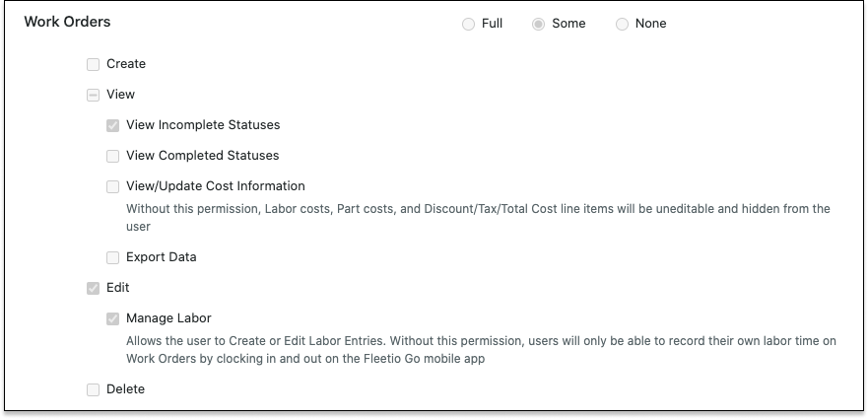Click the View/Update Cost Information label
The image size is (868, 419).
pos(216,186)
